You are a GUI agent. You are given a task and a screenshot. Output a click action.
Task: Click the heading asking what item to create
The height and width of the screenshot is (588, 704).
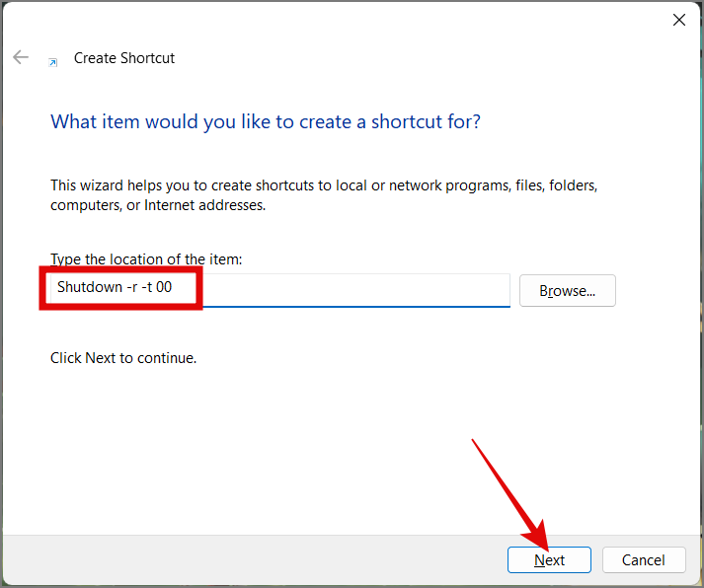[x=266, y=122]
